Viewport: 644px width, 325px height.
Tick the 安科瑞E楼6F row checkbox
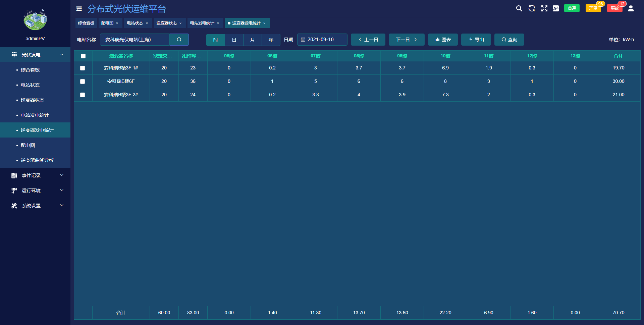(83, 82)
